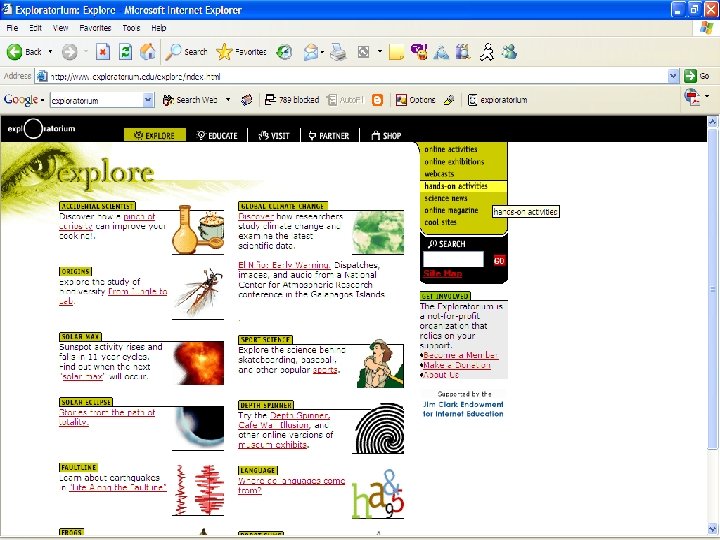Screen dimensions: 720x540
Task: Select the EXPLORE navigation tab
Action: point(155,135)
